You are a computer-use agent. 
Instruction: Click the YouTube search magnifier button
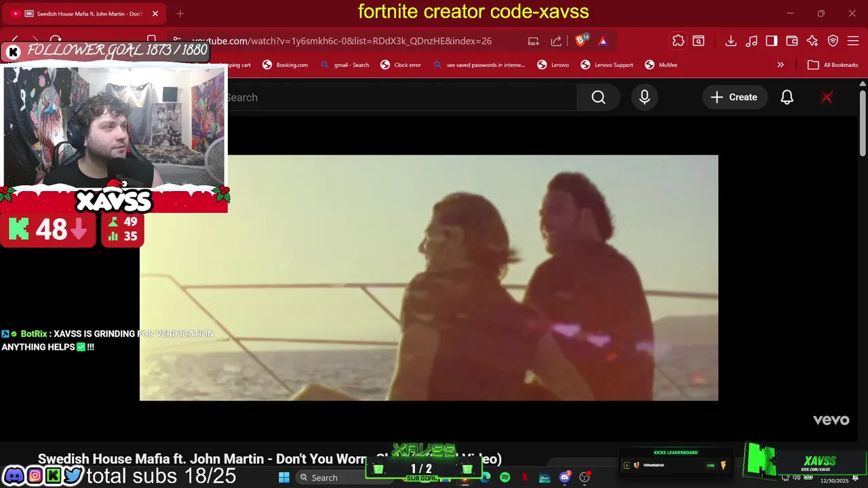[598, 97]
